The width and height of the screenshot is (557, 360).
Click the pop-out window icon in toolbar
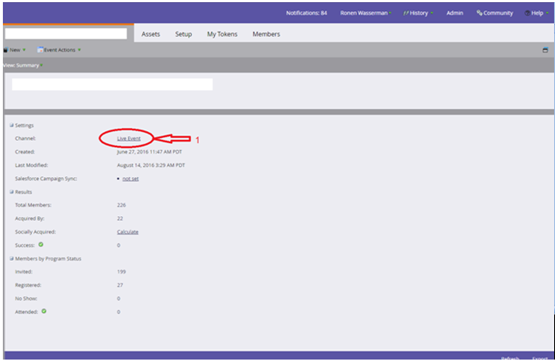coord(545,50)
